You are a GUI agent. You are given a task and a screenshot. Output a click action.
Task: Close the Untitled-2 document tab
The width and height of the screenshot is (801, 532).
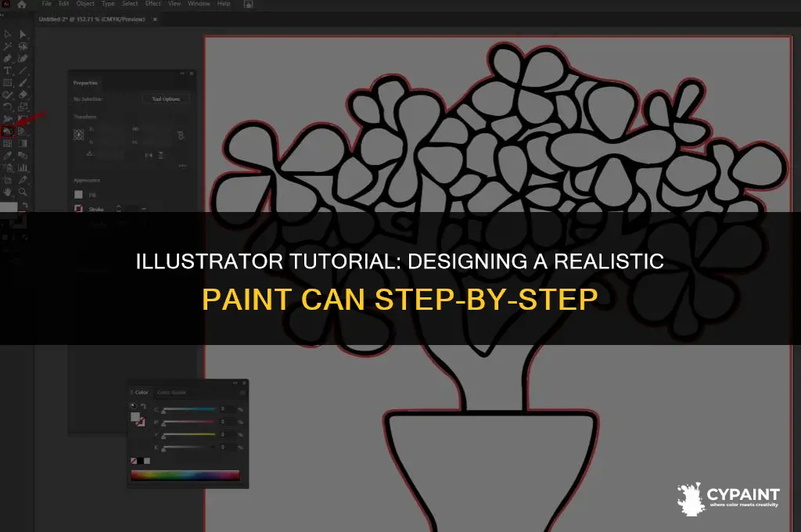coord(155,20)
